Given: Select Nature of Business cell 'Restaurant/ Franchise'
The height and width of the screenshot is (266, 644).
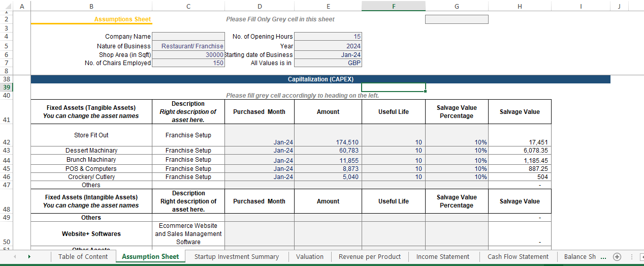Looking at the screenshot, I should point(188,46).
